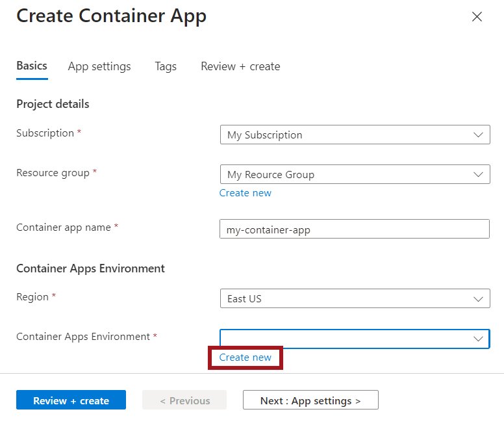Go to the Tags tab
The image size is (504, 429).
(x=166, y=66)
